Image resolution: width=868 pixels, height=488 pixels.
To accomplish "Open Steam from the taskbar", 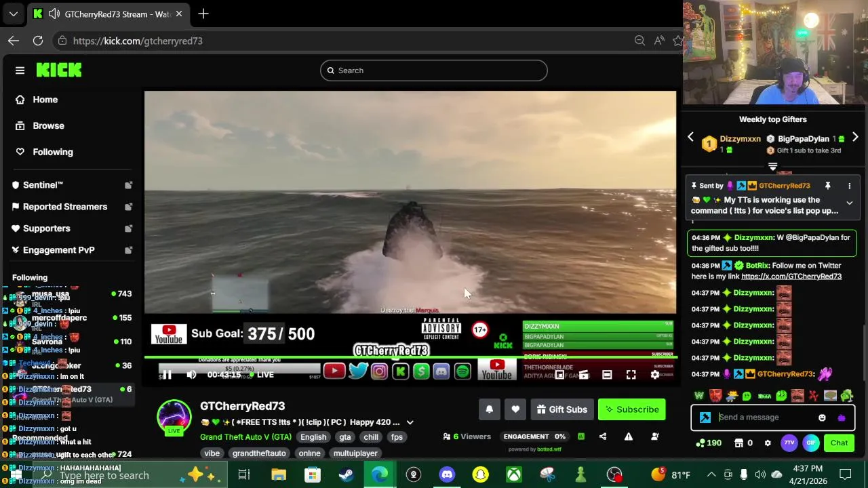I will tap(347, 474).
